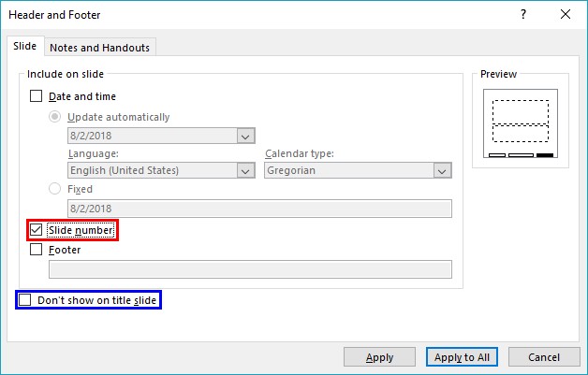Click the Cancel button

pos(544,357)
